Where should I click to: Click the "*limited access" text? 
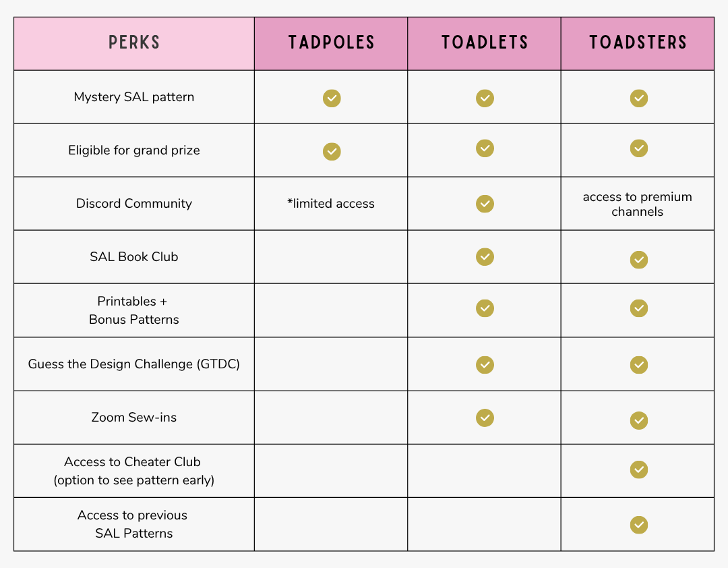click(x=331, y=204)
